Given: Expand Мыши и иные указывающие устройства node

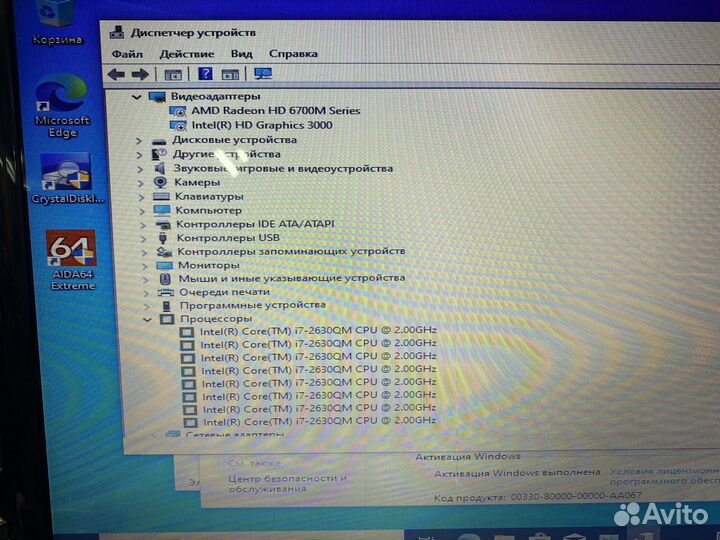Looking at the screenshot, I should 146,279.
